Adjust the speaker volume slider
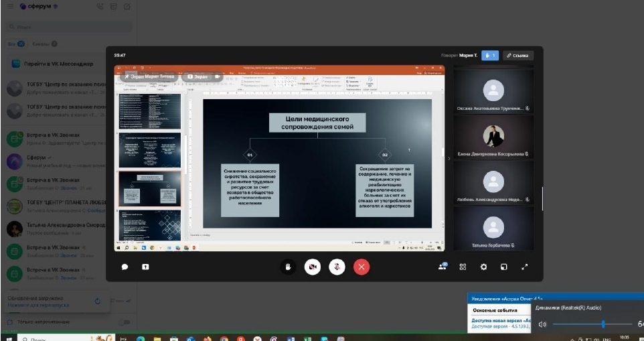The width and height of the screenshot is (644, 341). pyautogui.click(x=603, y=324)
